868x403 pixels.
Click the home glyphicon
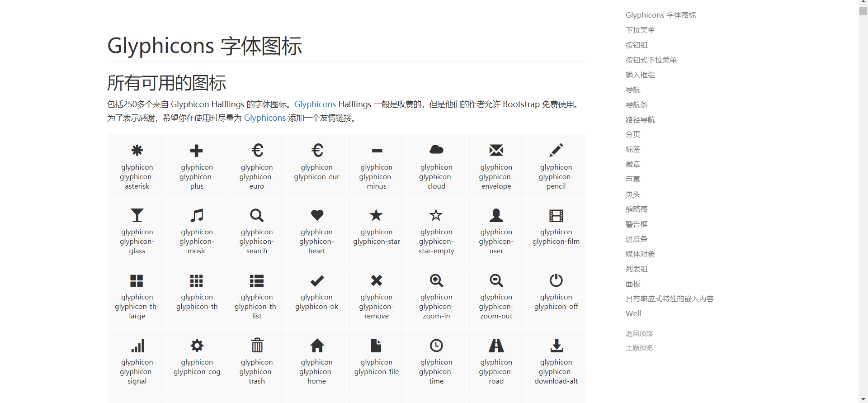[317, 346]
